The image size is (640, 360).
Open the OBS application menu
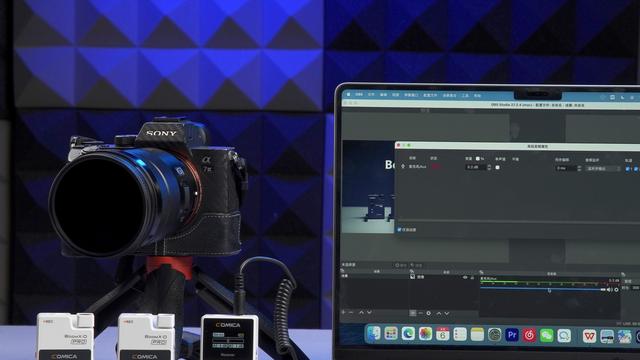pyautogui.click(x=359, y=94)
